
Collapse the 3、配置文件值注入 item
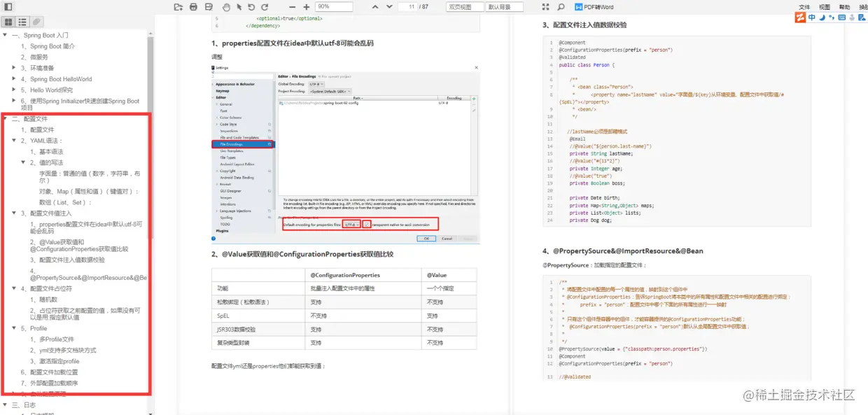[14, 213]
